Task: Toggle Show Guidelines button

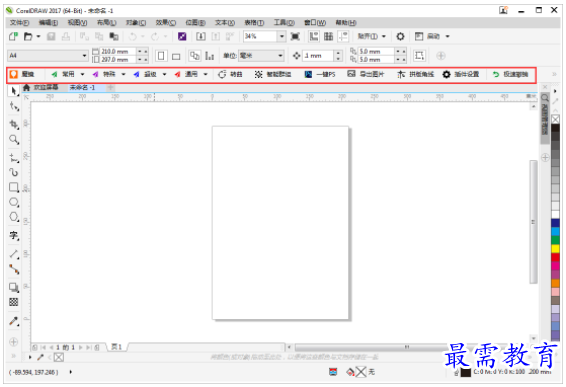Action: tap(343, 36)
